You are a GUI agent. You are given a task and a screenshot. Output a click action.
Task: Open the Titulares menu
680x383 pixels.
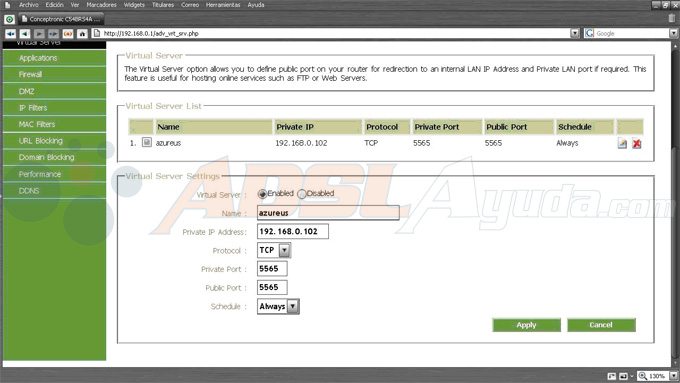(163, 5)
